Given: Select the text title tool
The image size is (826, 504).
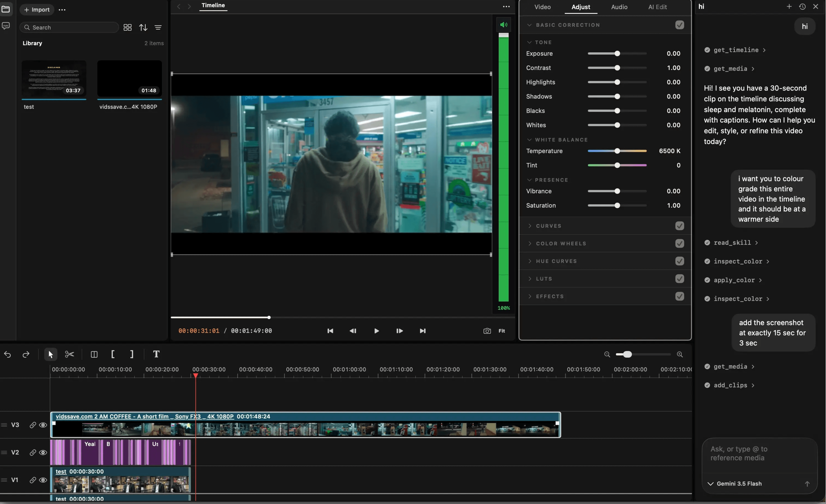Looking at the screenshot, I should 156,354.
